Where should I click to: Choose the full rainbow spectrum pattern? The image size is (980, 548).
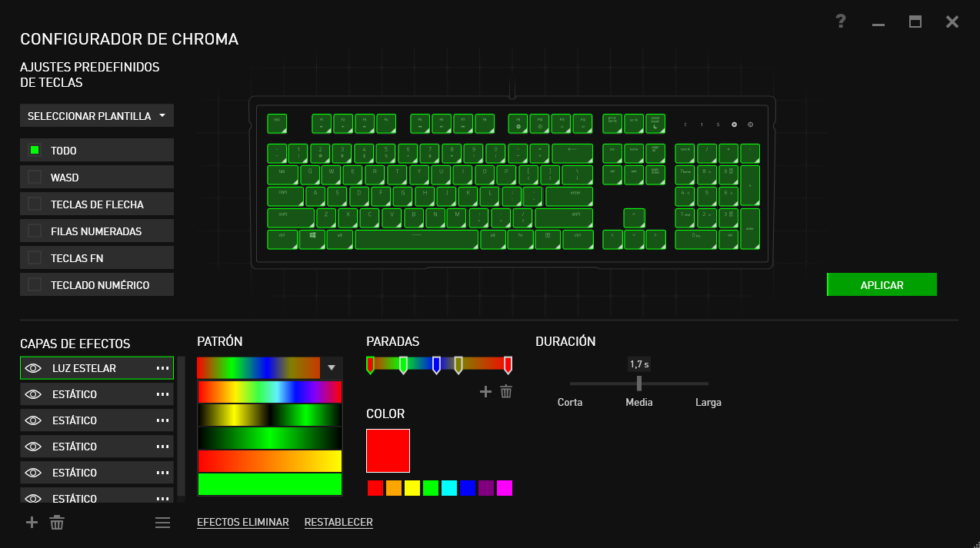coord(270,392)
